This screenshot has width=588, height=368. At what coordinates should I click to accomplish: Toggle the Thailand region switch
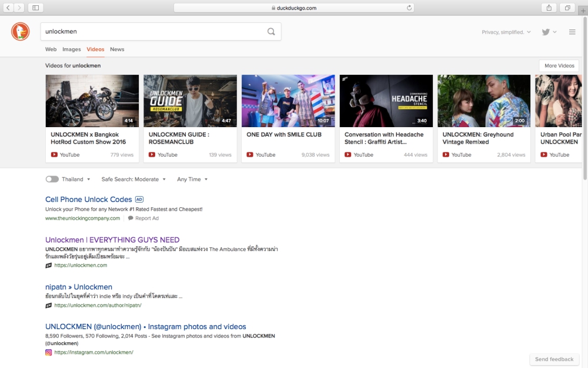point(52,179)
